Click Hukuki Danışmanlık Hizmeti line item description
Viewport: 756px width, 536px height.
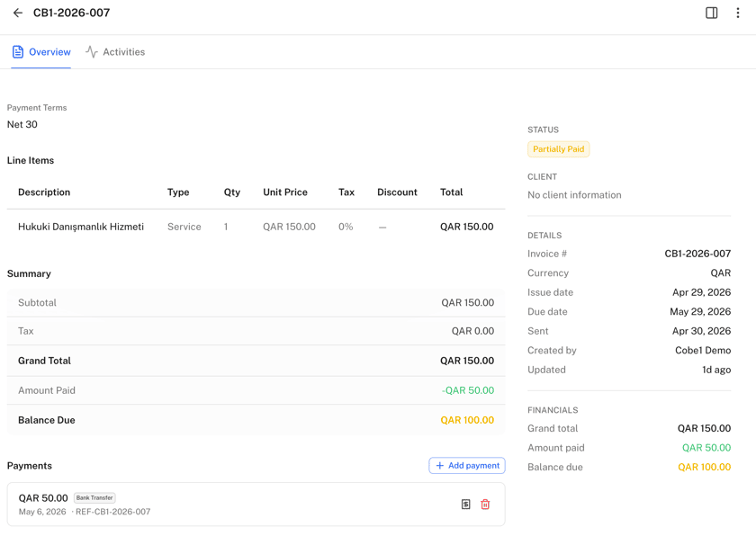[81, 227]
